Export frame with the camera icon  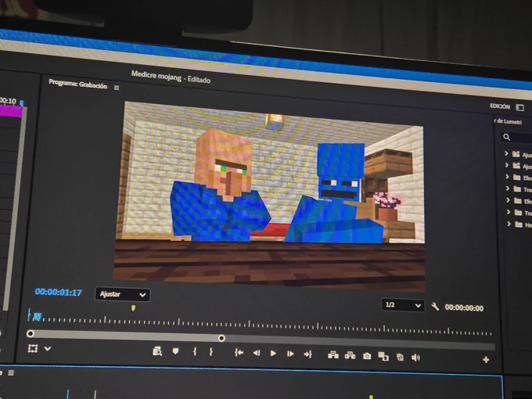[x=367, y=356]
